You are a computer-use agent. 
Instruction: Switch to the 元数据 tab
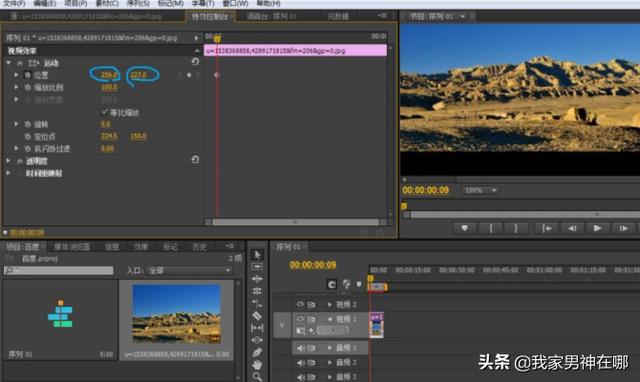[338, 16]
